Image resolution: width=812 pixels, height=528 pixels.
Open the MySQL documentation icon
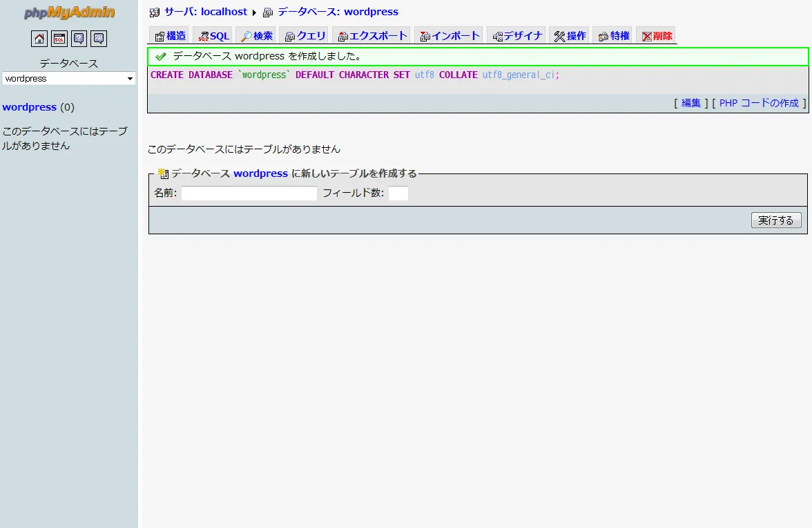(98, 39)
